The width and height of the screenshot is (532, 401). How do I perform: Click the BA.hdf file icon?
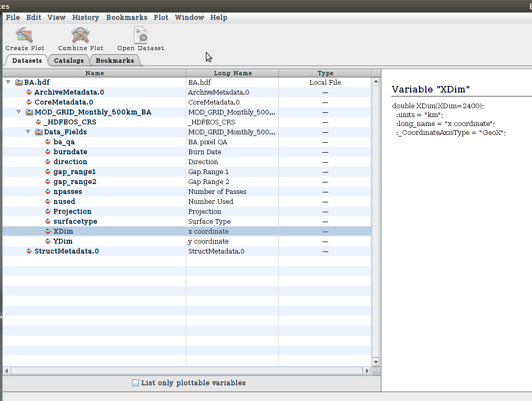pos(19,83)
